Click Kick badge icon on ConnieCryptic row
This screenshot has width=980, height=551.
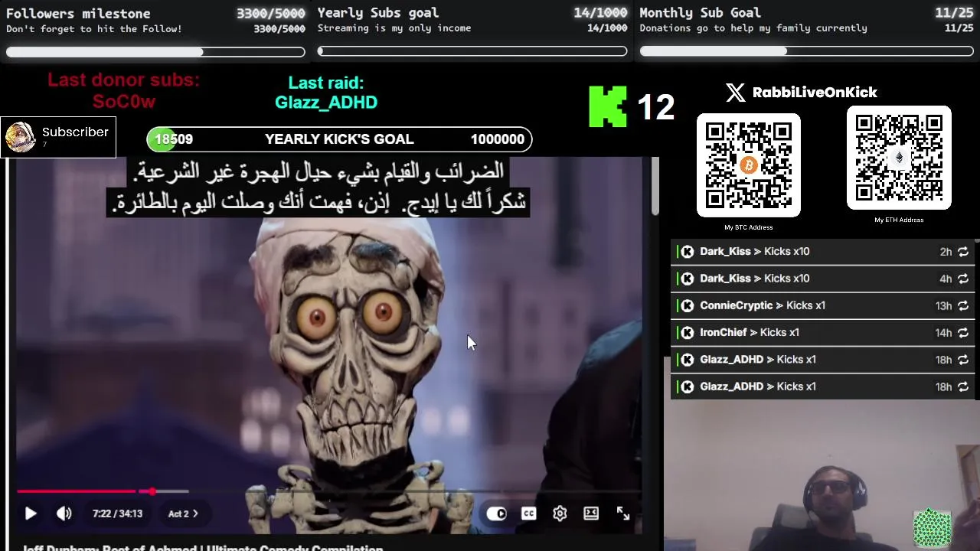[x=688, y=305]
